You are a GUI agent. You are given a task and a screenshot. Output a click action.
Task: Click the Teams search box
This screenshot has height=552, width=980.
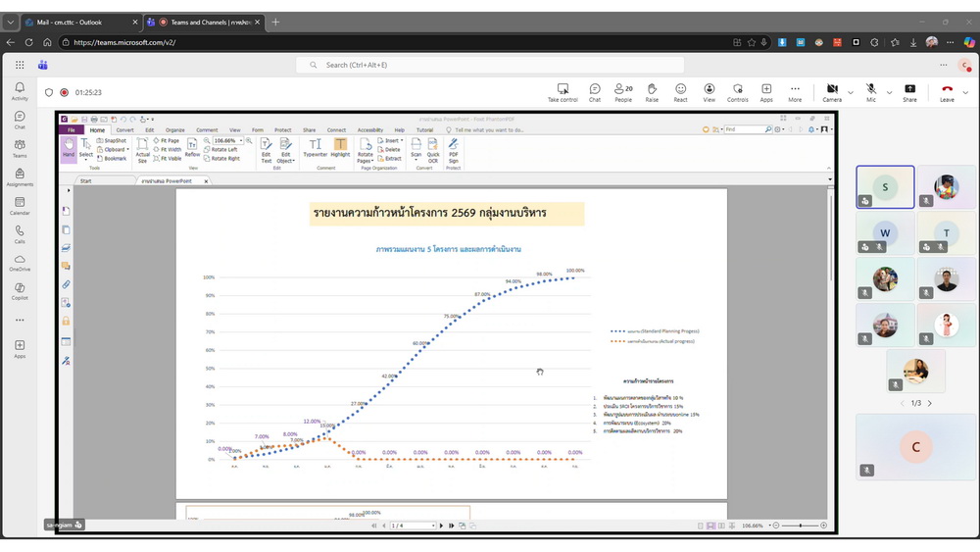click(490, 65)
